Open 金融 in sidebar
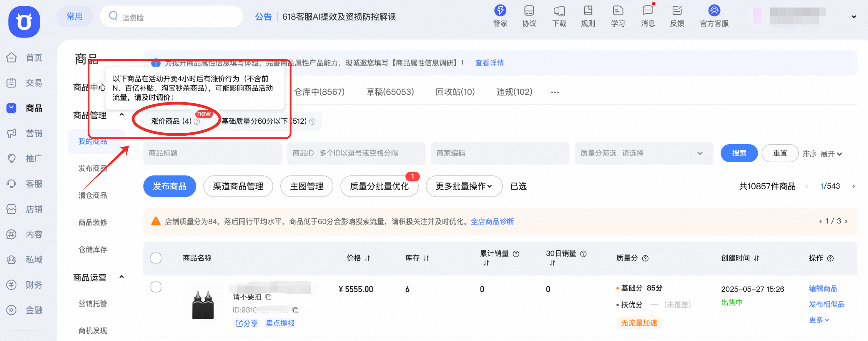Viewport: 868px width, 341px height. point(25,310)
